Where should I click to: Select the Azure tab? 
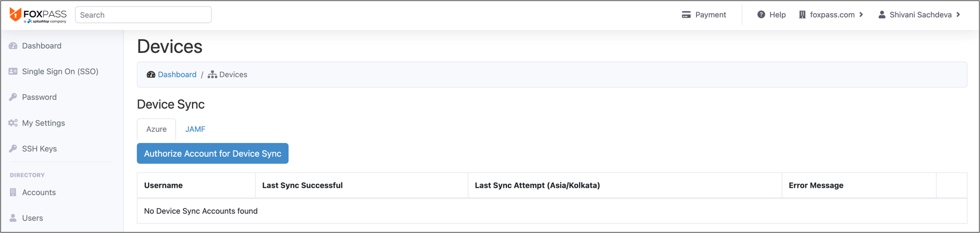coord(156,129)
